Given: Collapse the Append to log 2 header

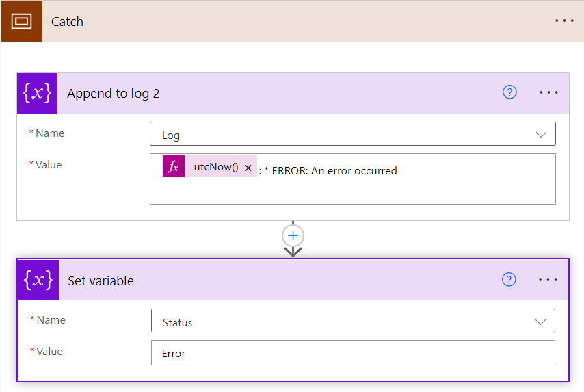Looking at the screenshot, I should 274,93.
